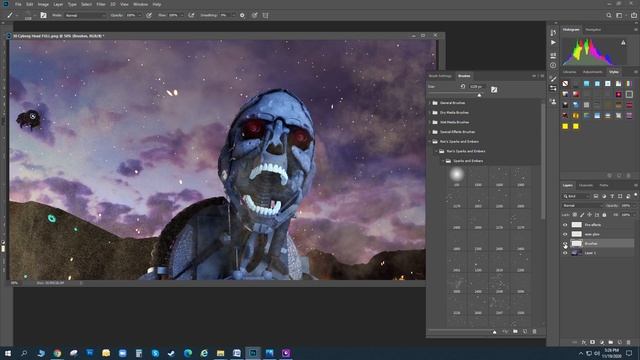Open the workspace switcher icon

[x=620, y=16]
